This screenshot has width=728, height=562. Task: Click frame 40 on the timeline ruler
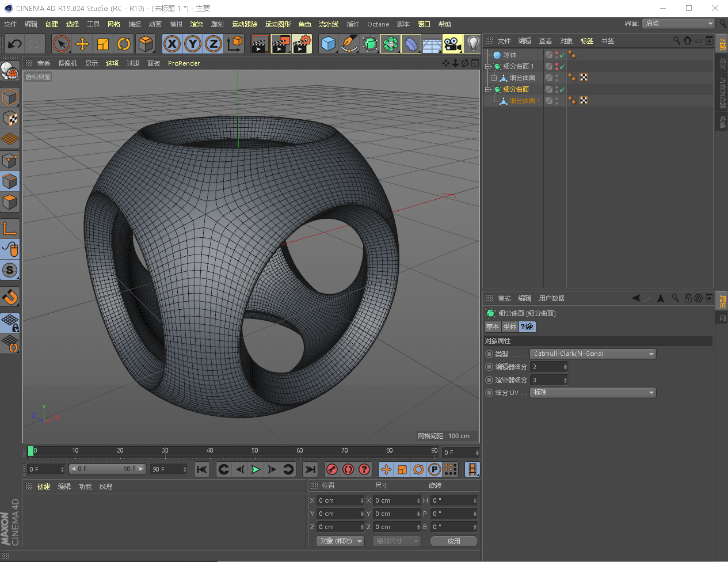(210, 451)
